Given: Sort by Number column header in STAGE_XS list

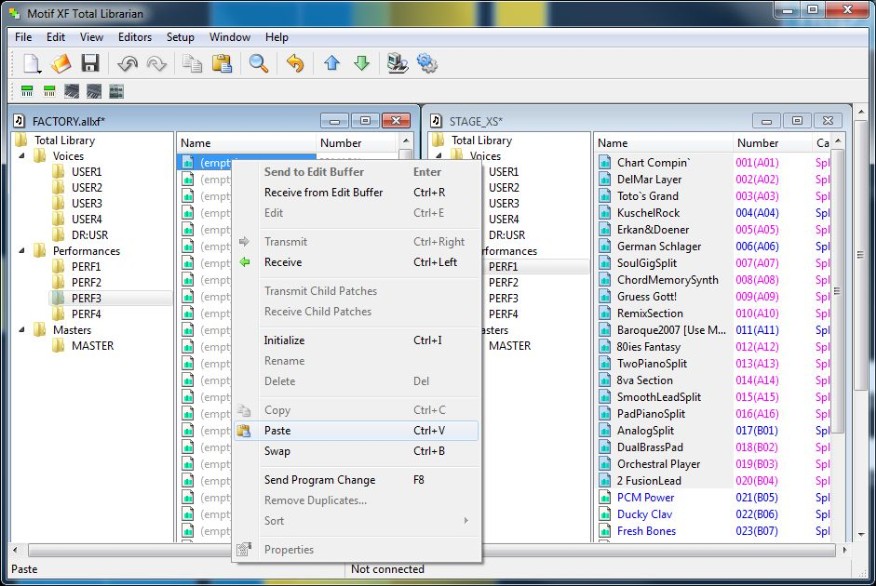Looking at the screenshot, I should point(772,143).
